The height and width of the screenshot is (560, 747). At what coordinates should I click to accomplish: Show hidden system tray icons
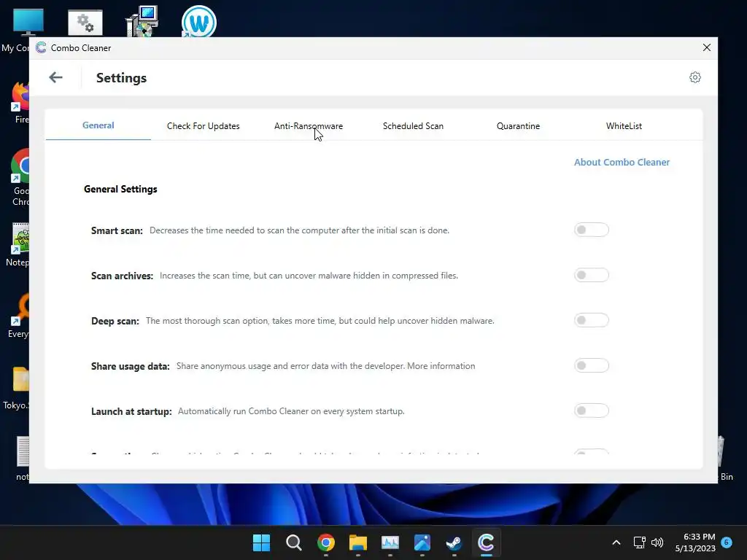616,542
